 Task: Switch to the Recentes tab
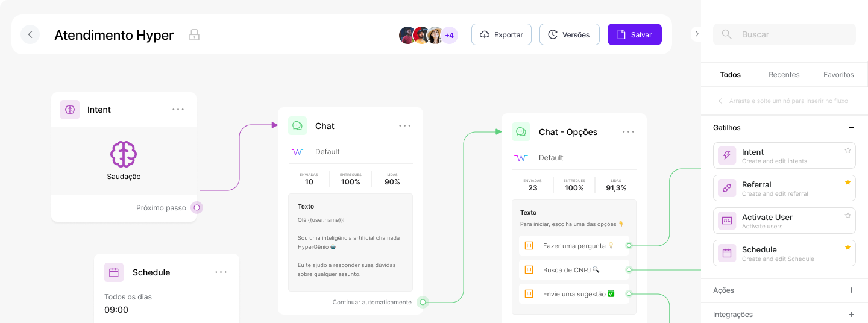pos(784,75)
